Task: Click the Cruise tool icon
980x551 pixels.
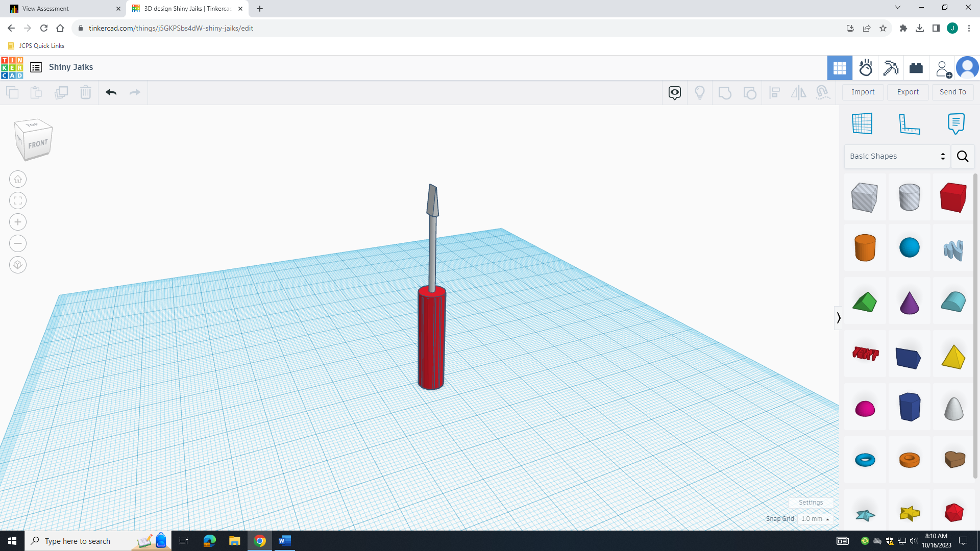Action: click(823, 92)
